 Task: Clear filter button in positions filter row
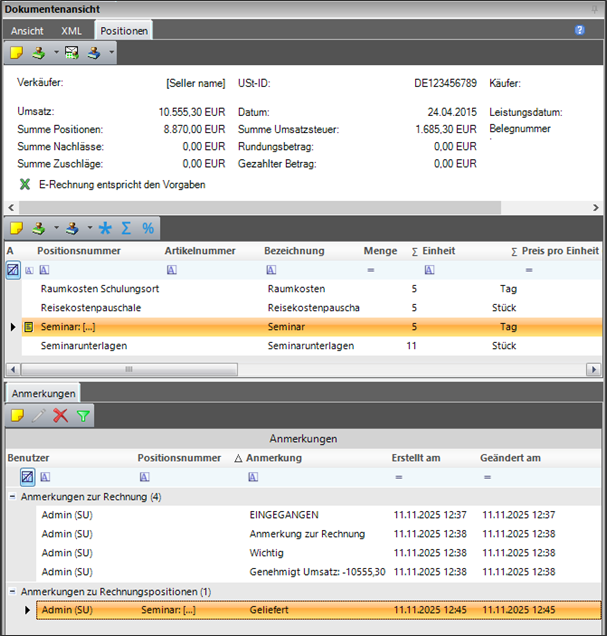coord(13,270)
